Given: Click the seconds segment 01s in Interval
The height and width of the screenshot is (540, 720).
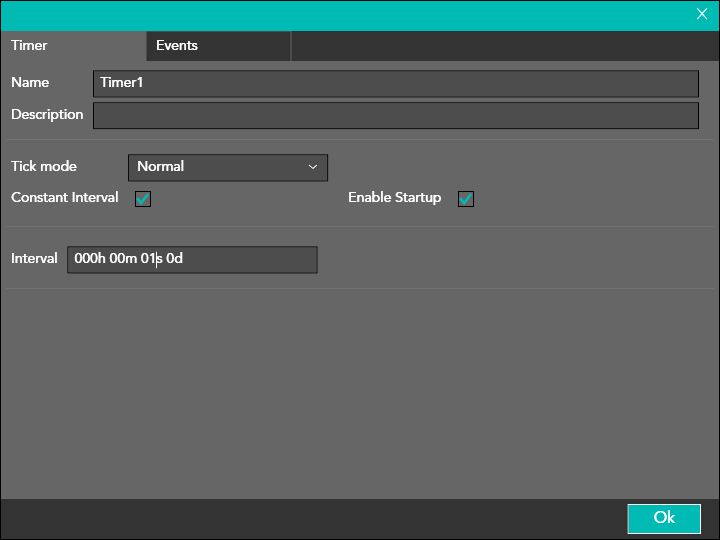Looking at the screenshot, I should click(151, 259).
